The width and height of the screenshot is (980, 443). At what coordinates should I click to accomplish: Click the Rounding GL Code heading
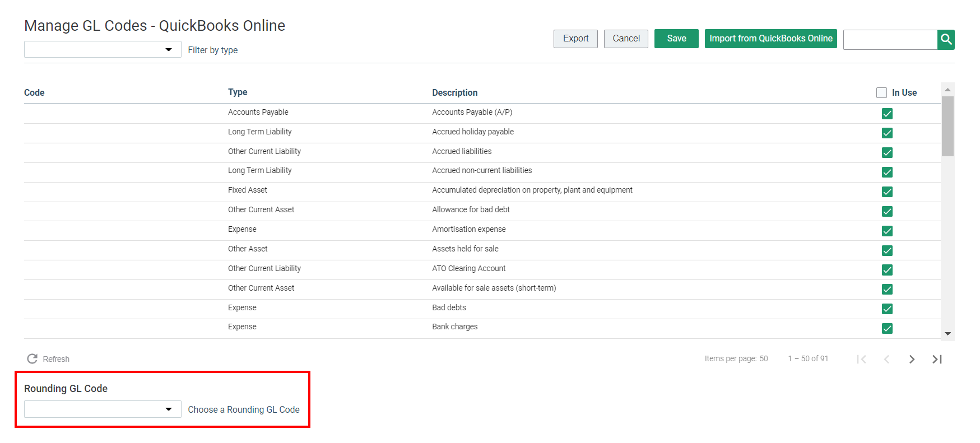[x=66, y=389]
